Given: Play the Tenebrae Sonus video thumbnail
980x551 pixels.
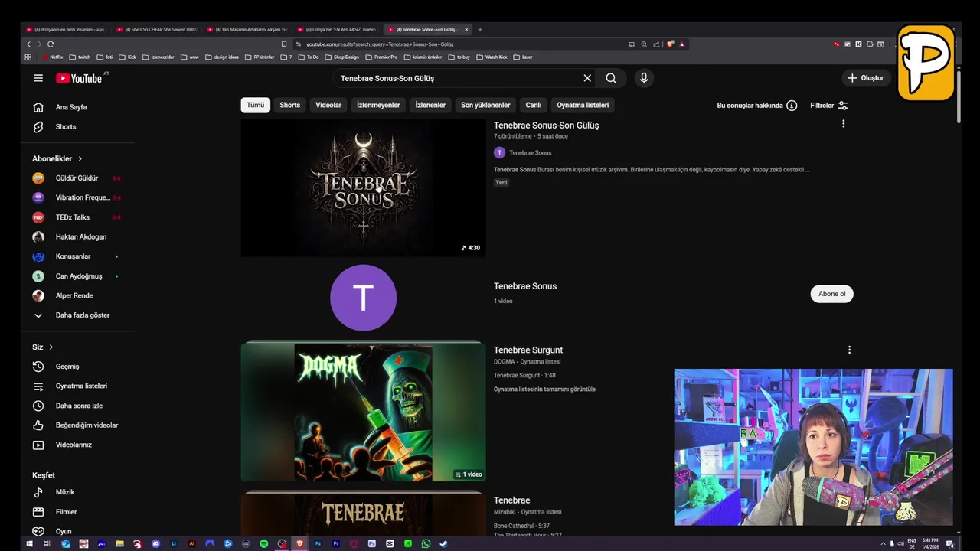Looking at the screenshot, I should pos(363,187).
